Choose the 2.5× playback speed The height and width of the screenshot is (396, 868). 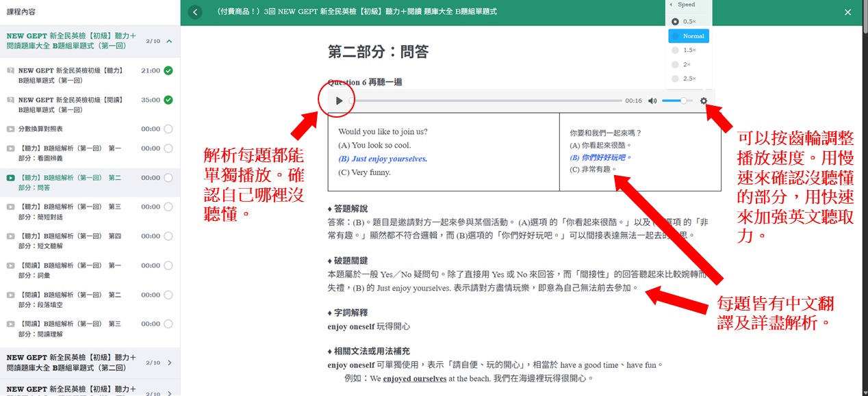(688, 79)
